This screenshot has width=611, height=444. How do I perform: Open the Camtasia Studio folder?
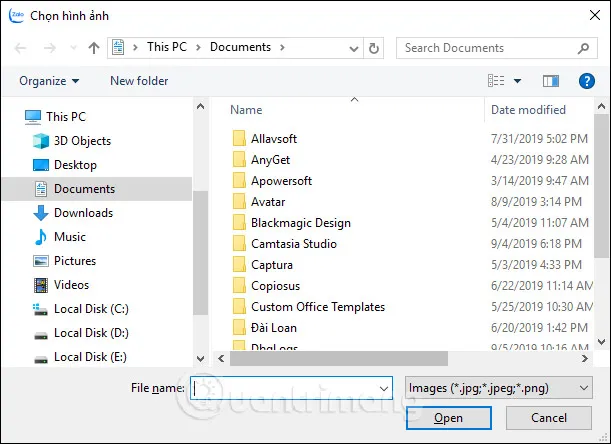click(x=293, y=244)
